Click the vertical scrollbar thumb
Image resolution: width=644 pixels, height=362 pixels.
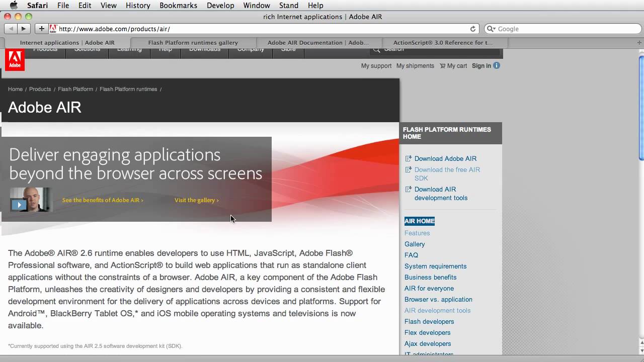tap(641, 108)
